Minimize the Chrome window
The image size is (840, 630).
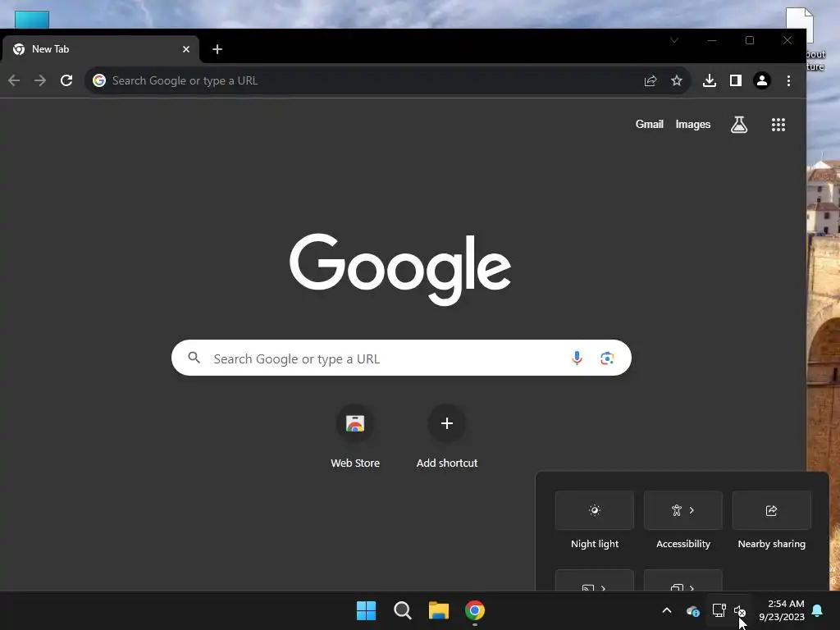coord(712,40)
